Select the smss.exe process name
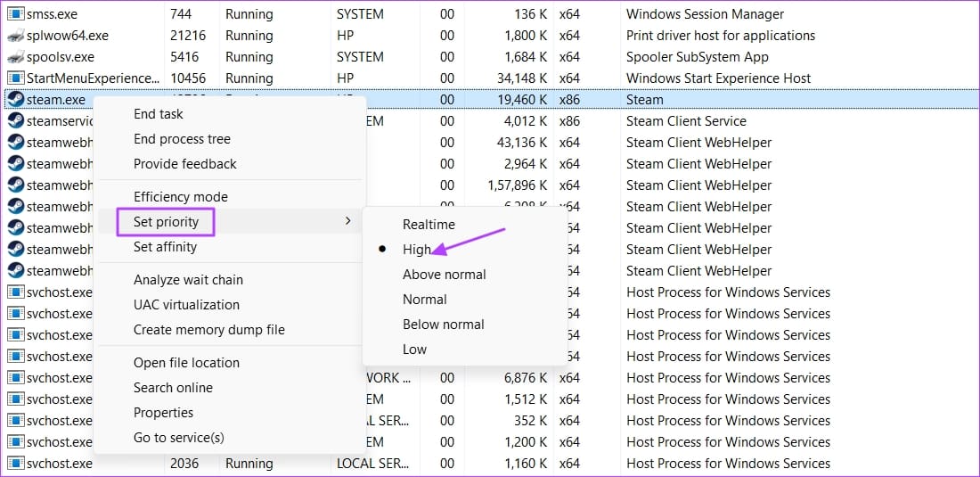This screenshot has width=980, height=477. click(52, 14)
